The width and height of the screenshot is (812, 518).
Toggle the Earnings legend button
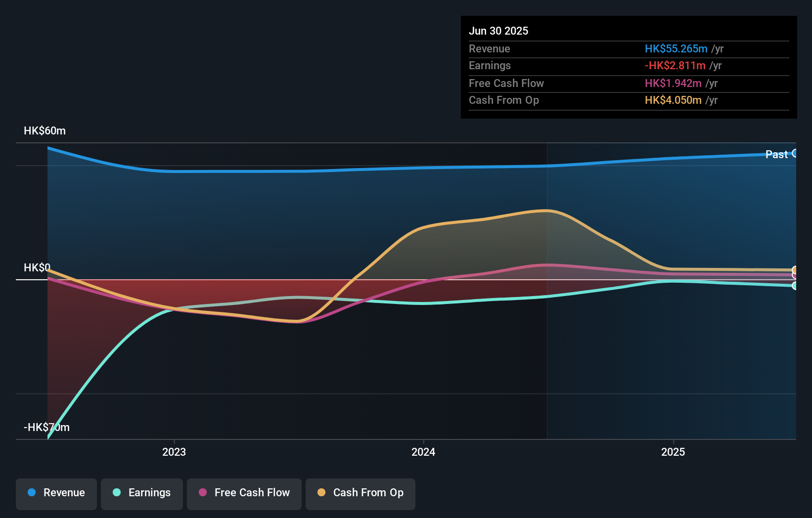tap(142, 494)
